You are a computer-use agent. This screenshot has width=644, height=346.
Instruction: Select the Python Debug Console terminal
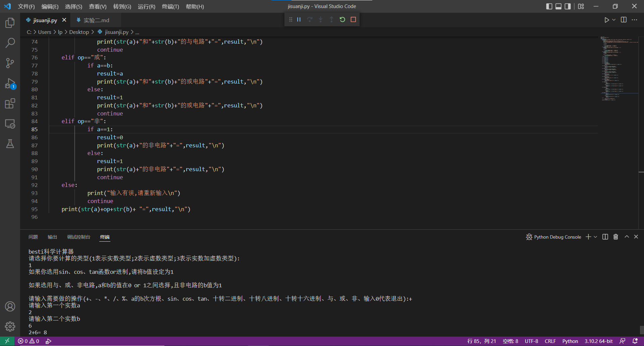point(553,237)
